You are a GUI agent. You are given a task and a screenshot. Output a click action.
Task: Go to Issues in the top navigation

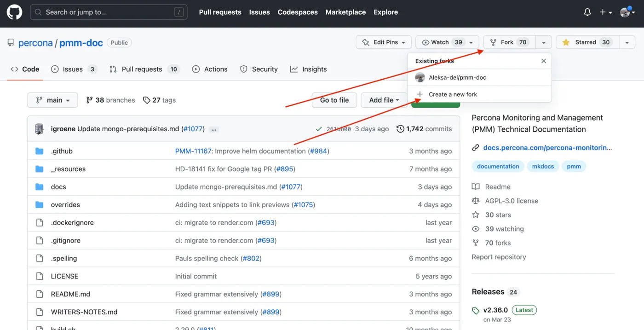(x=259, y=12)
